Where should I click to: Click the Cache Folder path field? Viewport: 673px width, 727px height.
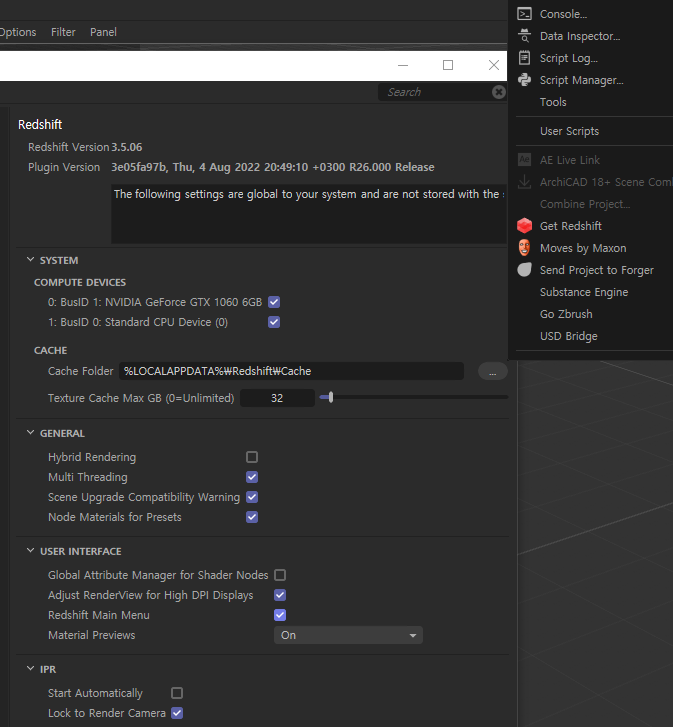(292, 371)
